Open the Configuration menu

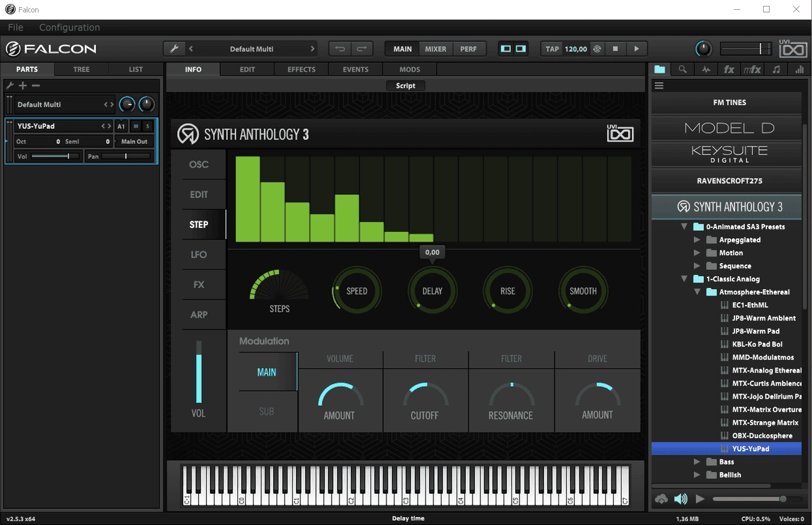[x=70, y=27]
